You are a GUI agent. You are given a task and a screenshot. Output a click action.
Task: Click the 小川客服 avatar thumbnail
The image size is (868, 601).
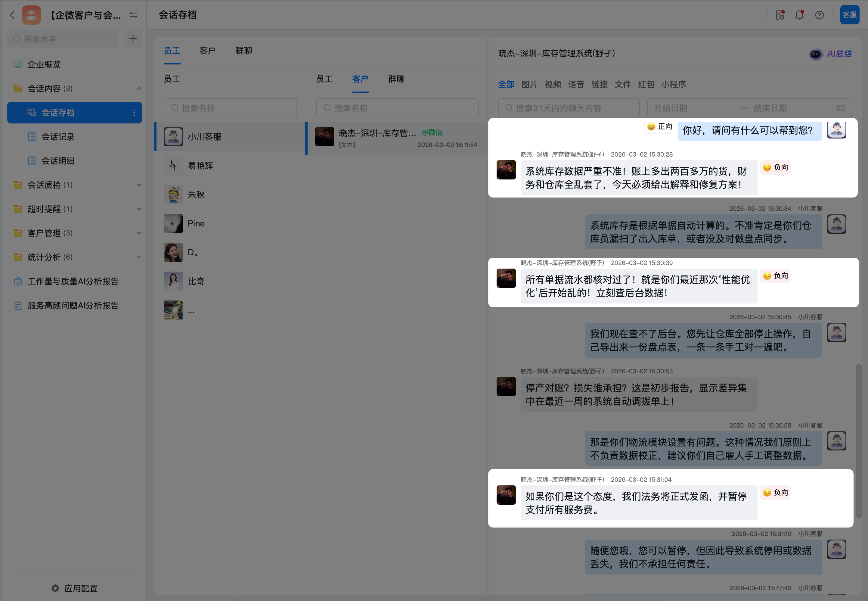tap(173, 136)
